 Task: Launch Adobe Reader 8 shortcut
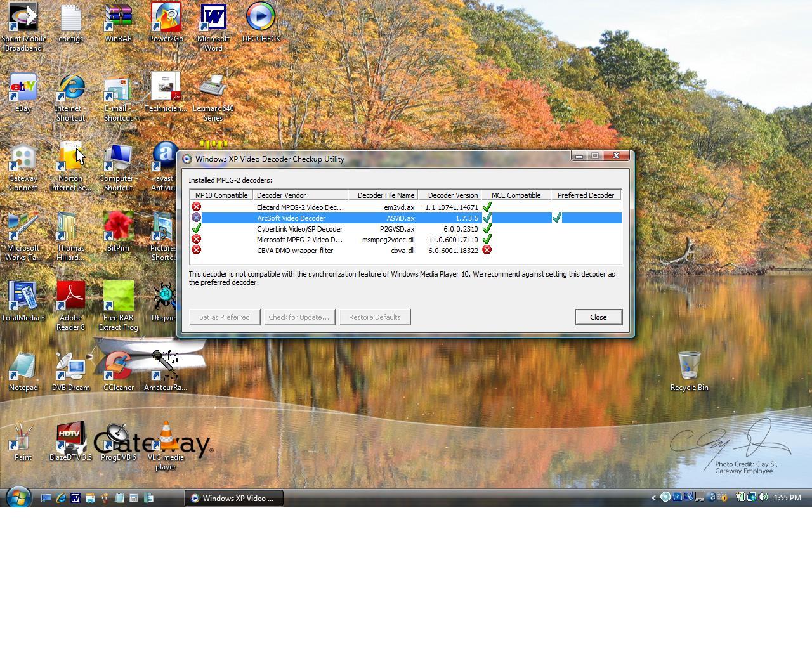click(x=70, y=297)
